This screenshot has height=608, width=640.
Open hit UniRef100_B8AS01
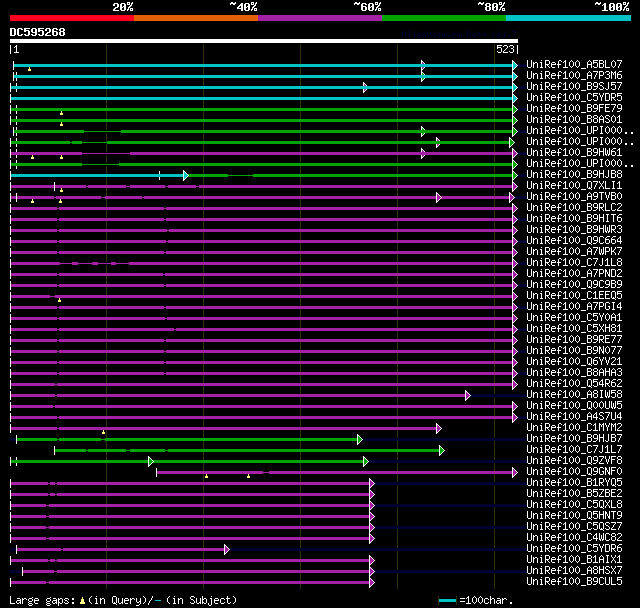click(574, 120)
